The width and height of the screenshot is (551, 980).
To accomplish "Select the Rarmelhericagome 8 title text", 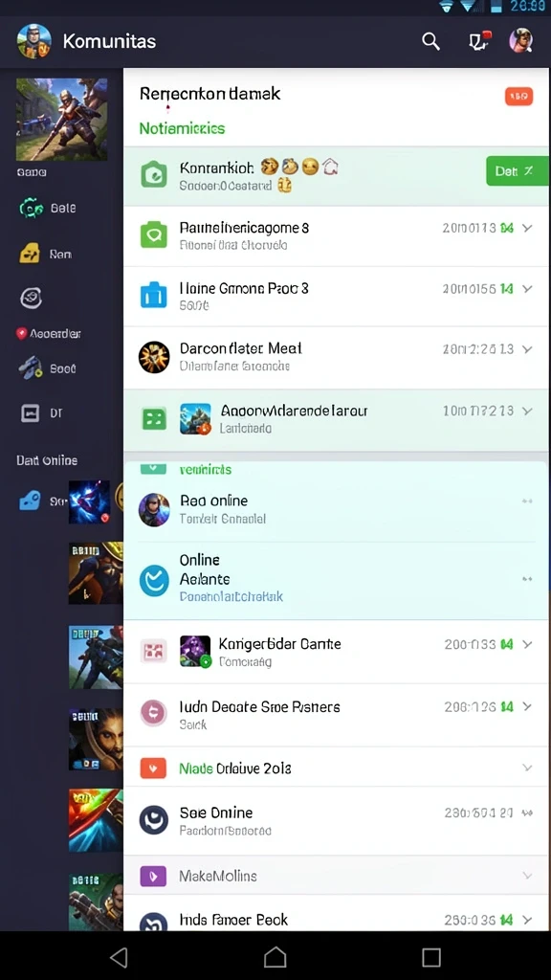I will point(244,228).
